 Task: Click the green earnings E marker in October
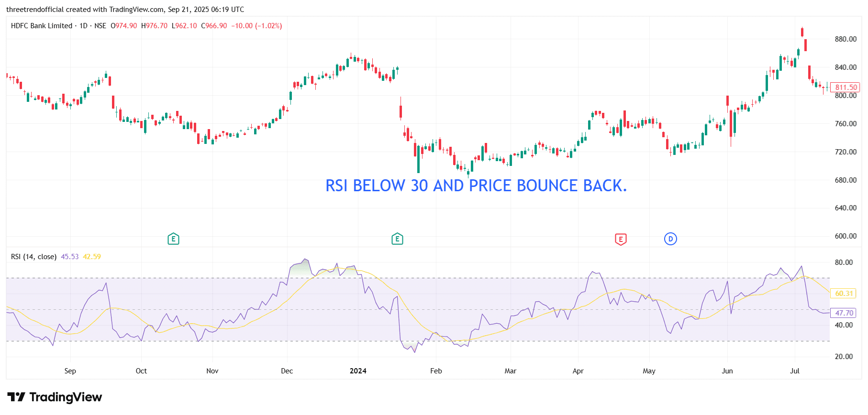173,239
